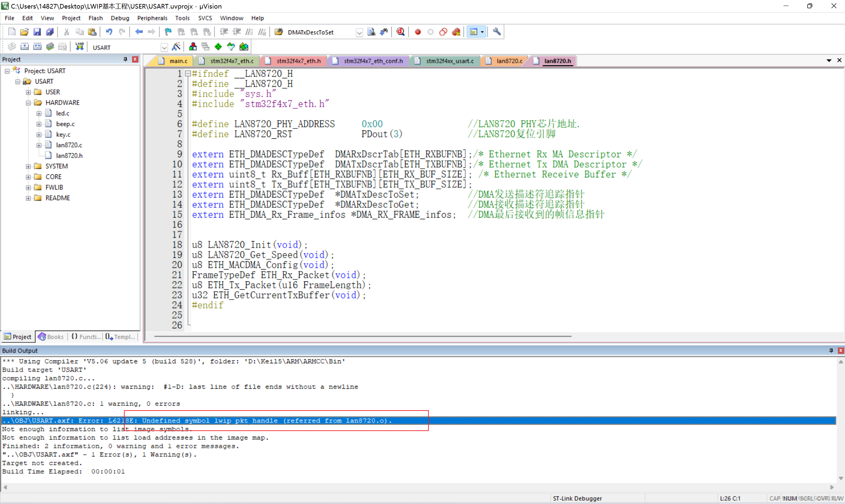Click the editor horizontal scrollbar
This screenshot has width=845, height=504.
tap(360, 336)
